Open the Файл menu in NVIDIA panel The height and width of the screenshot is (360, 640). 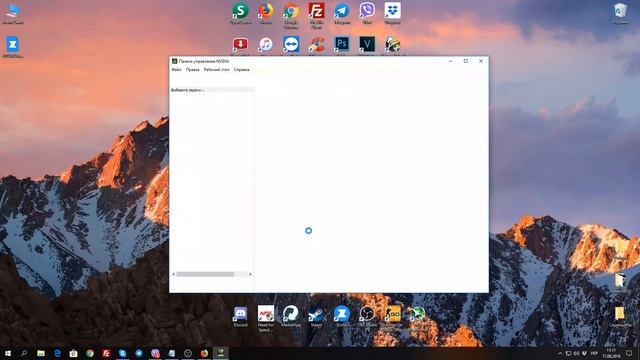pyautogui.click(x=176, y=70)
